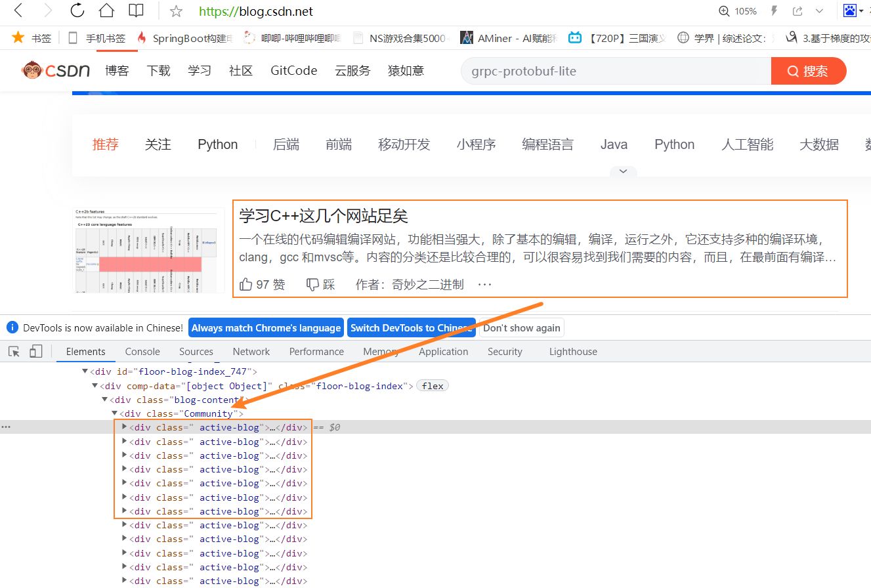Click the Switch DevTools to Chinese button
This screenshot has width=871, height=588.
[x=411, y=328]
